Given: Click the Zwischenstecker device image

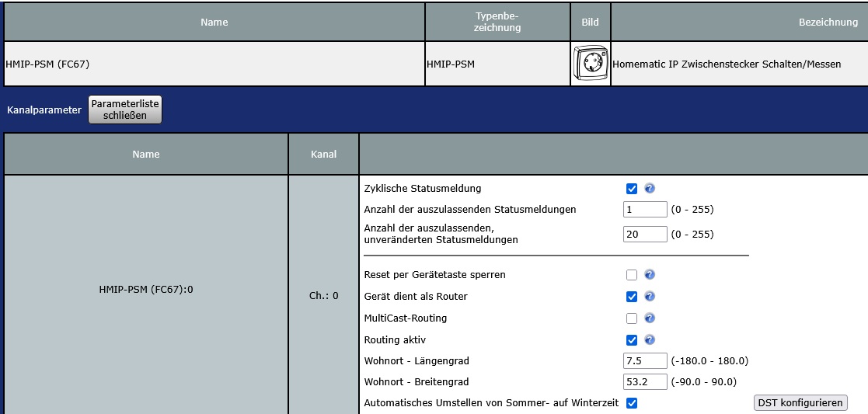Looking at the screenshot, I should [590, 64].
